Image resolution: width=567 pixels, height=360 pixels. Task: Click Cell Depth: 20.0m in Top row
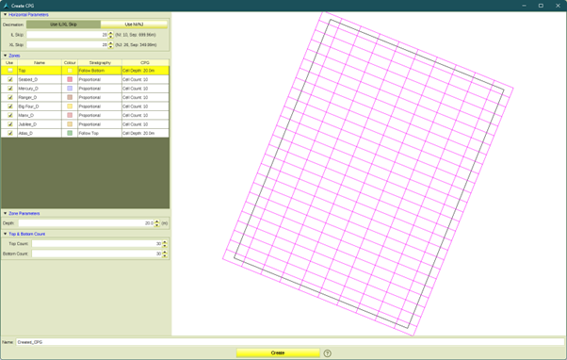[145, 70]
